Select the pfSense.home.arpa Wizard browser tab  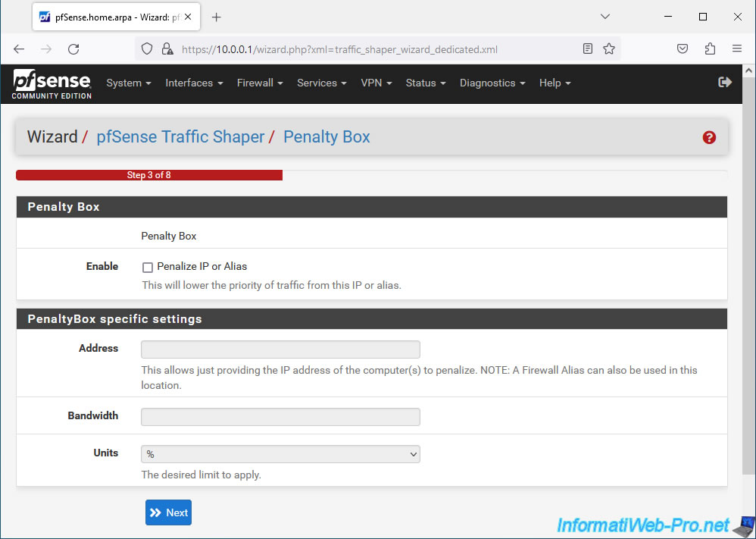coord(116,17)
